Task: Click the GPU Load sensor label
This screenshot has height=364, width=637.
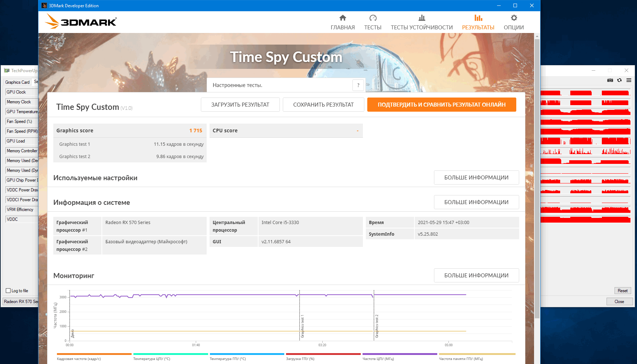Action: pos(22,141)
